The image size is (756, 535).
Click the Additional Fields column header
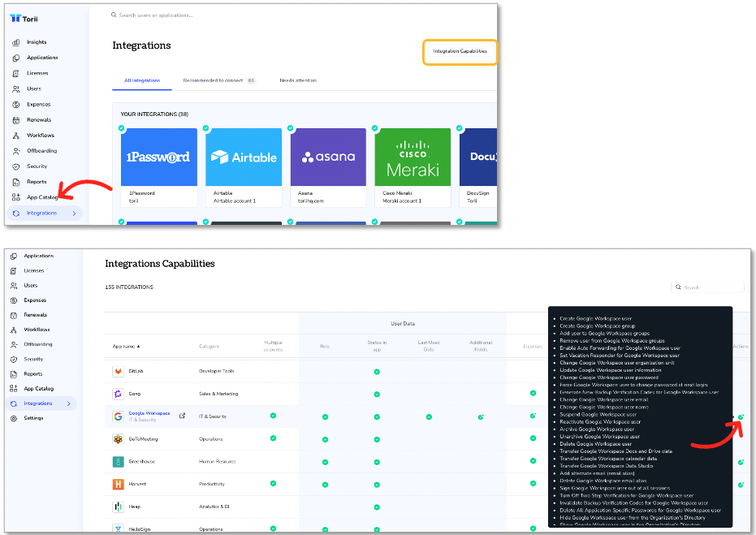482,346
